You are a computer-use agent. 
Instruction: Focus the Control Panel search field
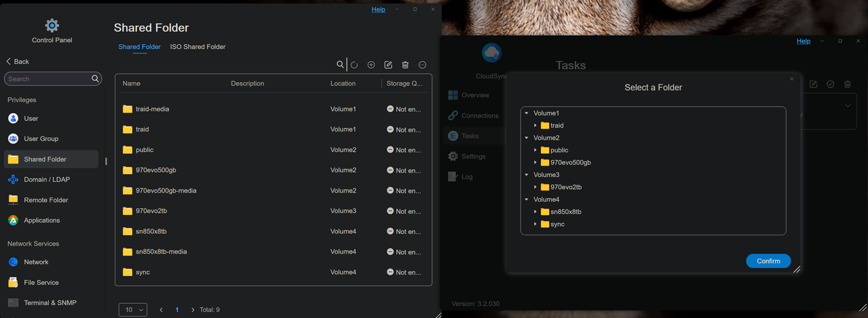tap(53, 79)
